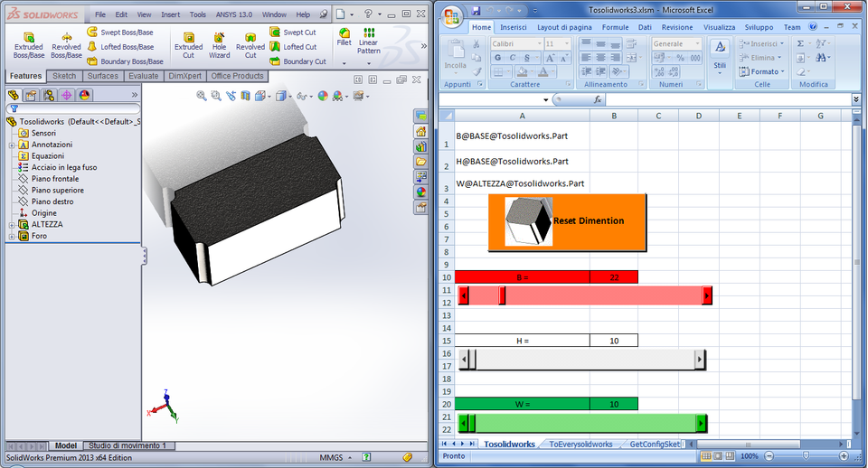868x468 pixels.
Task: Select cell A1 with B@BASE text
Action: pos(522,136)
